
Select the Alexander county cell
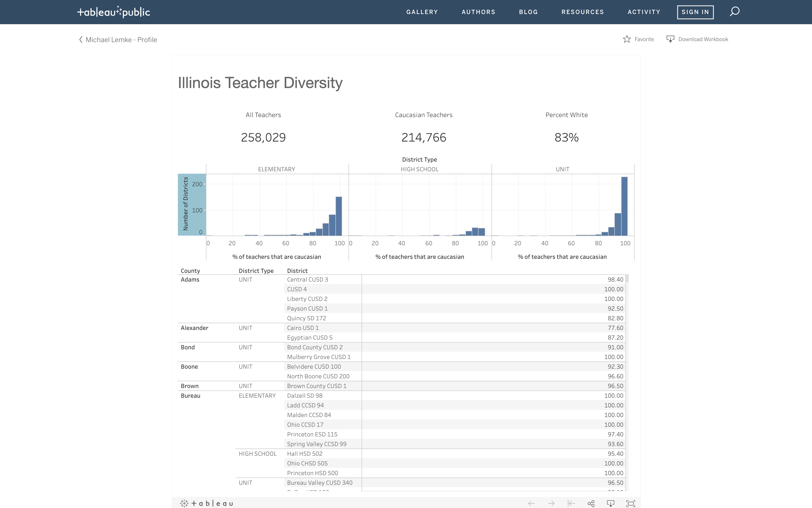(x=194, y=328)
